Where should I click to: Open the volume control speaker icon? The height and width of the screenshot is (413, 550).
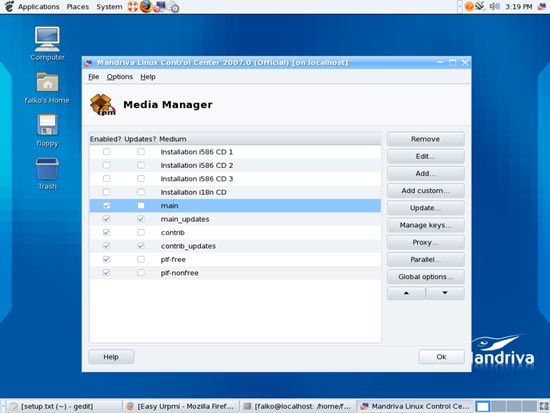[494, 6]
